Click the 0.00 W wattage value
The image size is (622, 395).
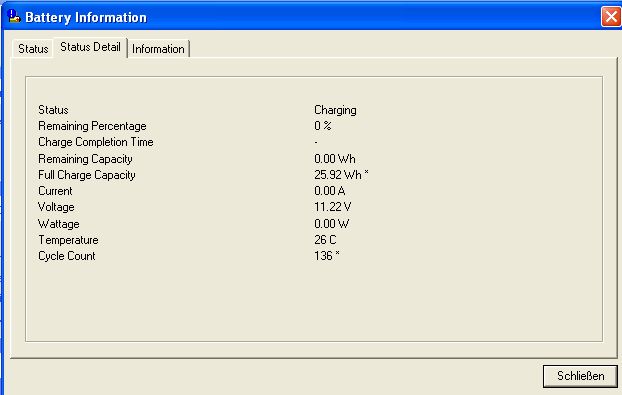tap(332, 224)
